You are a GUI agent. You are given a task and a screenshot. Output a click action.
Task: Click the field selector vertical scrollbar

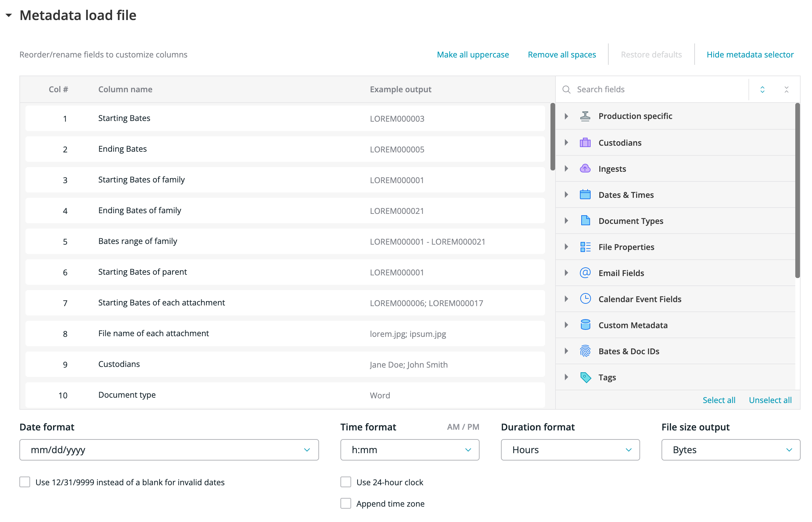pos(797,190)
